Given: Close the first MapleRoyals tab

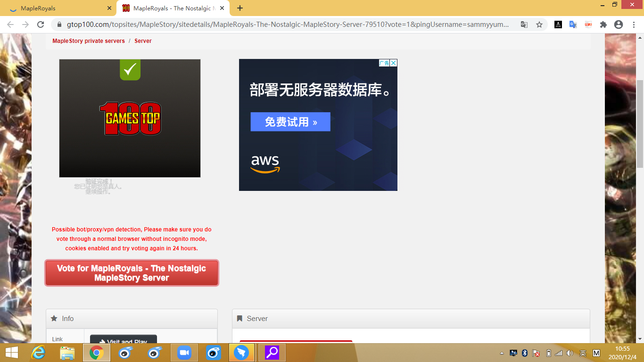Looking at the screenshot, I should point(109,8).
